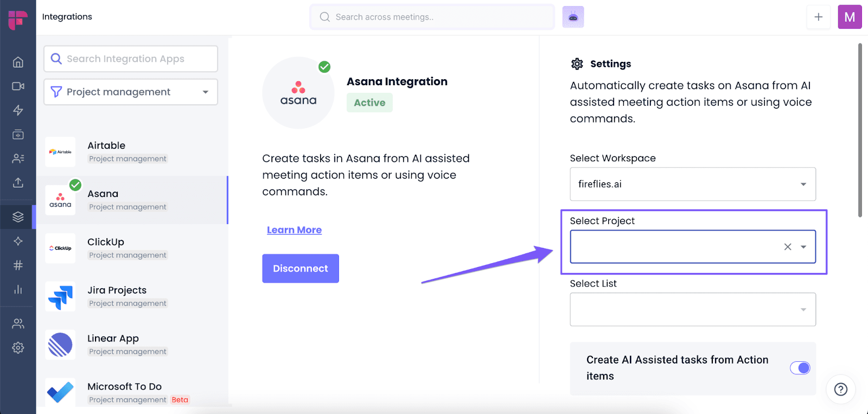Open the contacts list sidebar icon
868x414 pixels.
(x=18, y=158)
